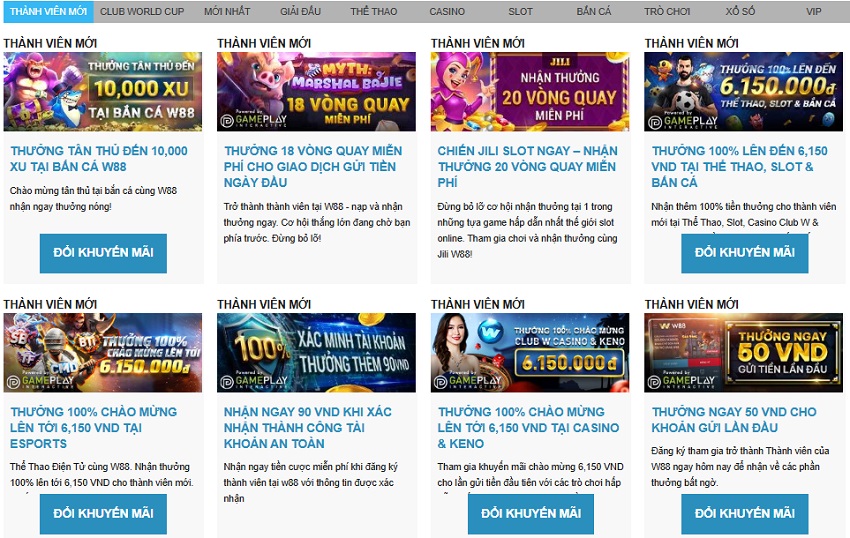Click Đổi Khuyến Mãi under the 50 VND promo
Viewport: 850px width, 538px height.
tap(745, 514)
